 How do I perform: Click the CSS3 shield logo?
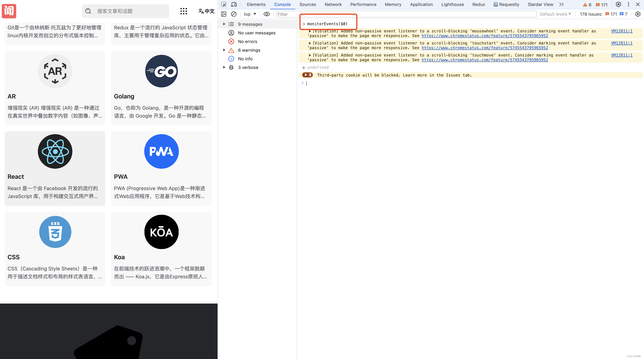pos(55,232)
